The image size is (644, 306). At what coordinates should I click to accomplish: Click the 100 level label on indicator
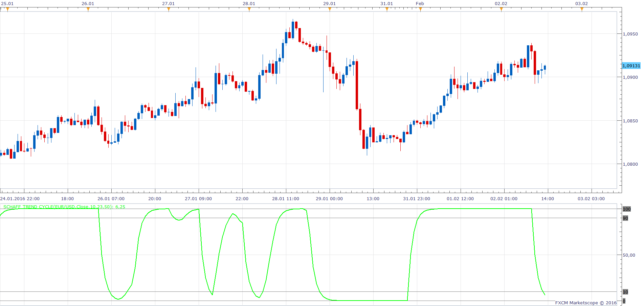[x=627, y=209]
